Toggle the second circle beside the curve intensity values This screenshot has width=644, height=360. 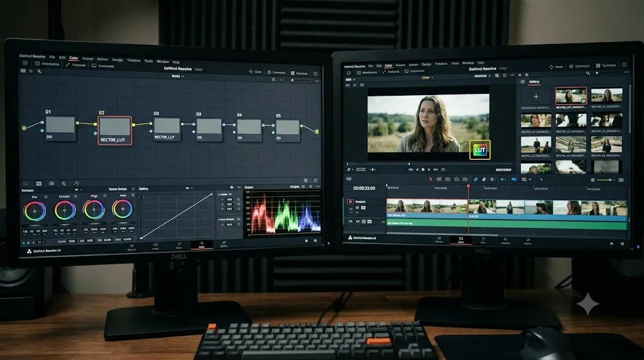(x=238, y=205)
